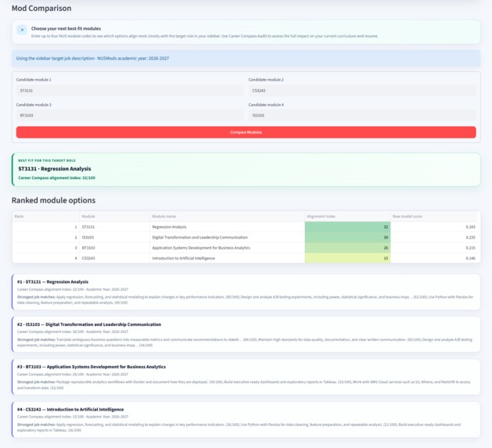Click raw model score 0.146
Screen dimensions: 492x448
(x=434, y=258)
